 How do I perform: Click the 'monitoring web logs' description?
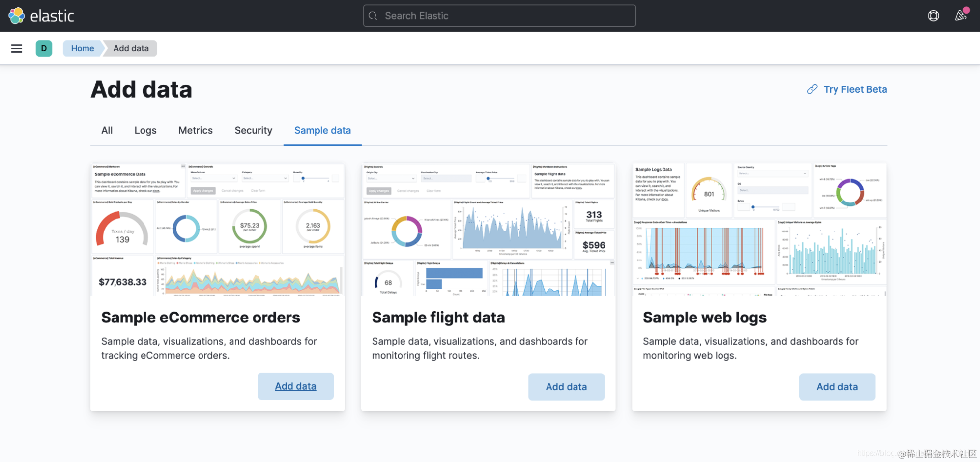(750, 348)
